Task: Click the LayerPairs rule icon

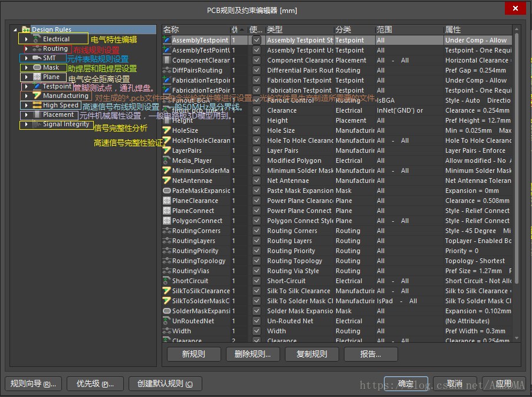Action: [x=166, y=150]
